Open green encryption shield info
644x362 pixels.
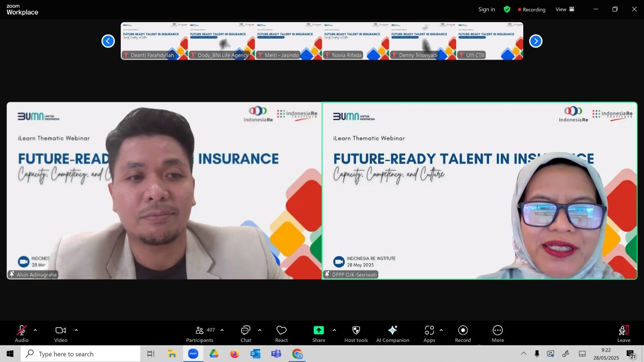507,9
